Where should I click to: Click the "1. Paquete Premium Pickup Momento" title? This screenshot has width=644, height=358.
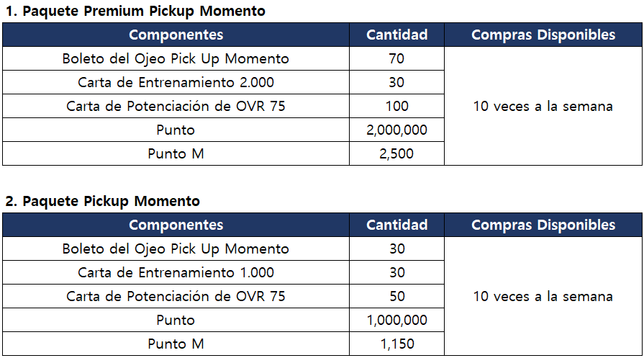[x=135, y=11]
